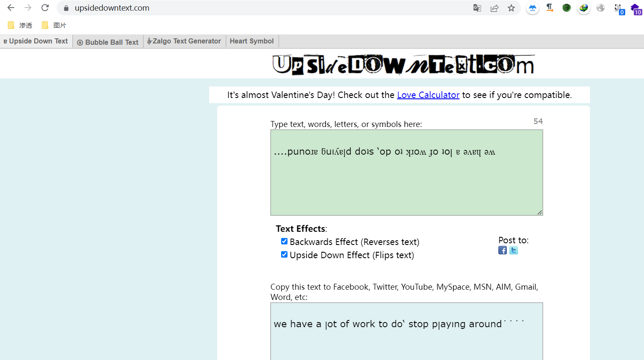Viewport: 644px width, 360px height.
Task: Click the share page icon in address bar
Action: [x=494, y=8]
